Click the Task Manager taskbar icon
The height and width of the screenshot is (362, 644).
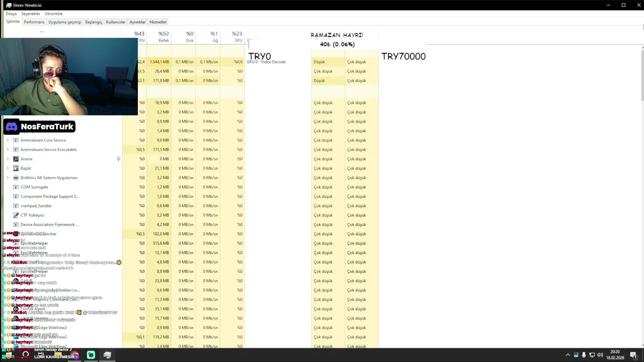pos(107,355)
